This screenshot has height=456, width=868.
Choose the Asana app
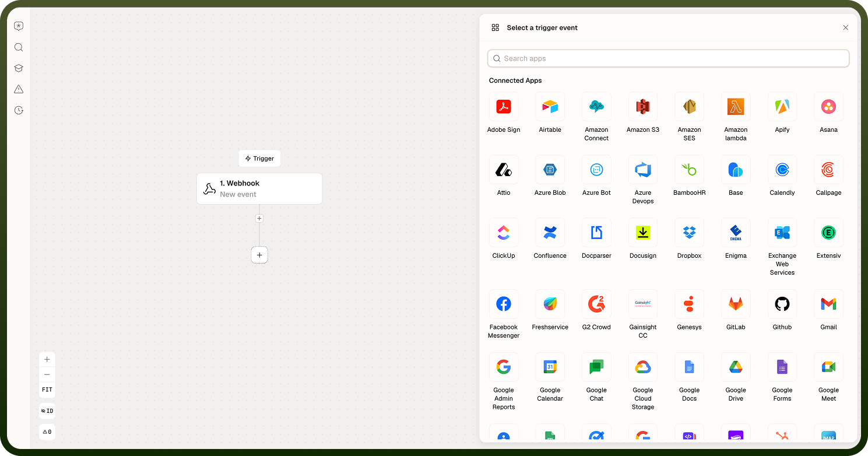828,107
